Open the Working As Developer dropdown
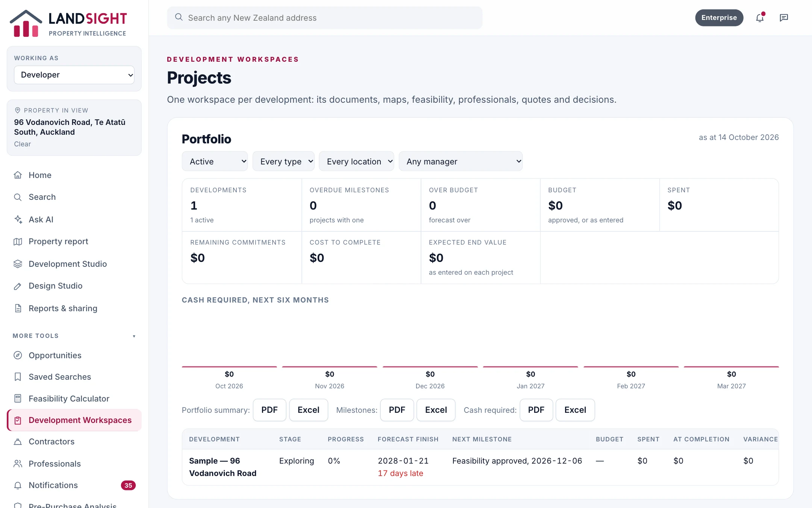 pyautogui.click(x=74, y=75)
